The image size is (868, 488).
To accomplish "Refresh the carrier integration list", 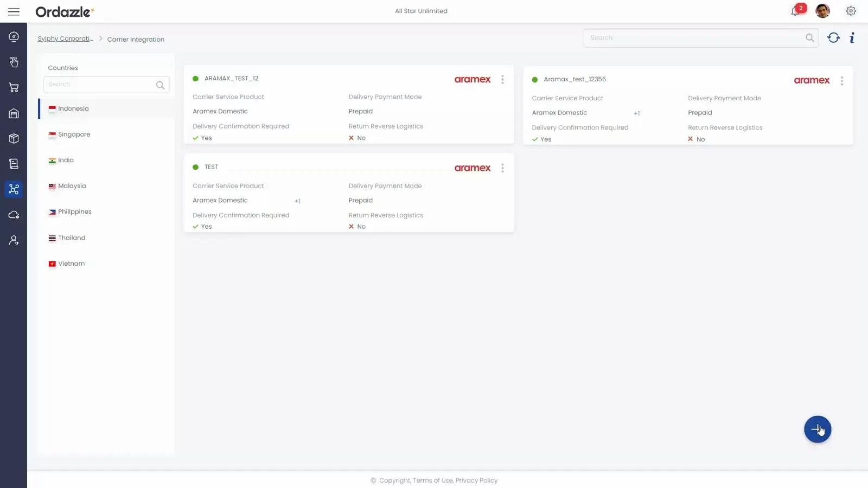I will 833,37.
